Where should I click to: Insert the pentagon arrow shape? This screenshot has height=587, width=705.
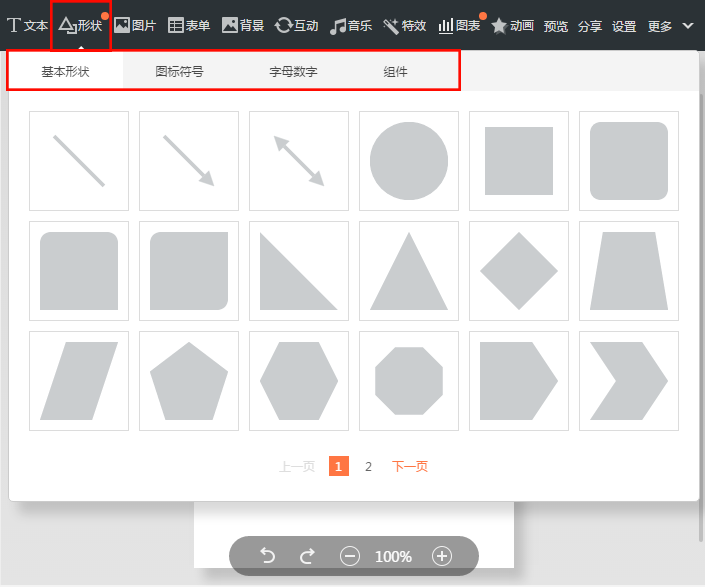[519, 381]
